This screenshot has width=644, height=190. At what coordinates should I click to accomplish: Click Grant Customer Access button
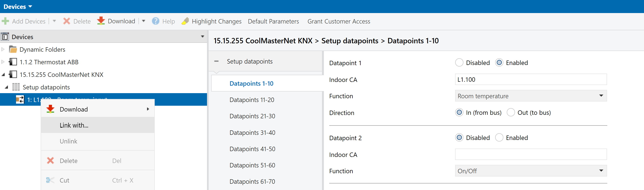coord(339,21)
